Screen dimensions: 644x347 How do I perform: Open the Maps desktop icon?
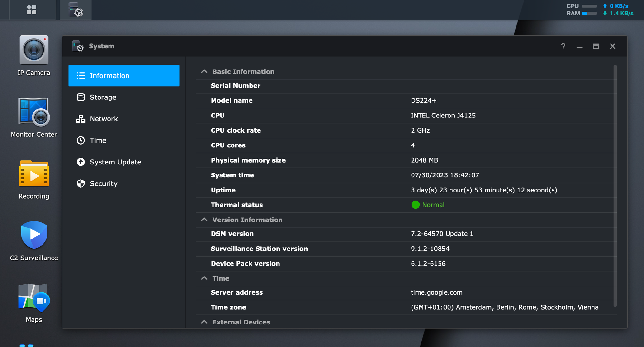(34, 297)
